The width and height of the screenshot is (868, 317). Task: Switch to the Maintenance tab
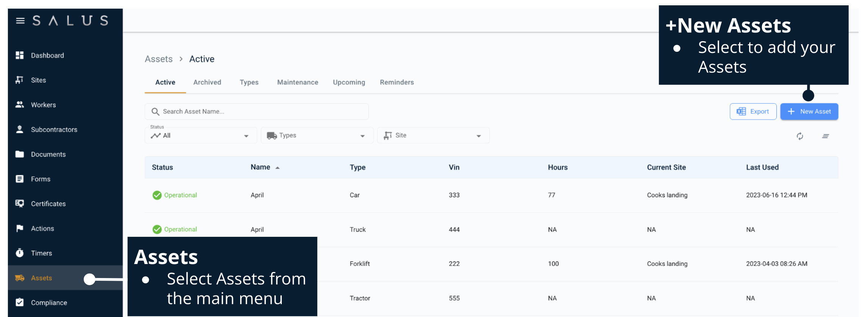coord(297,82)
